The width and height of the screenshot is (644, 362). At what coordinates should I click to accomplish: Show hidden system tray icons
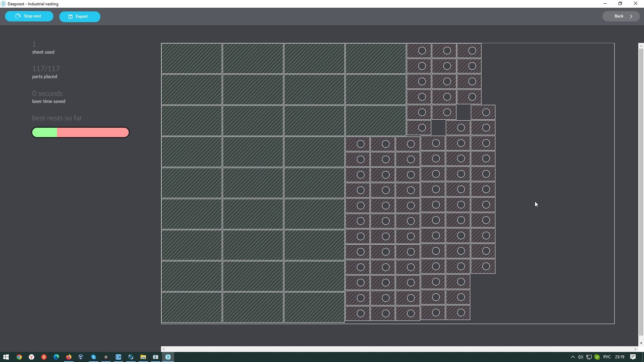[x=573, y=357]
